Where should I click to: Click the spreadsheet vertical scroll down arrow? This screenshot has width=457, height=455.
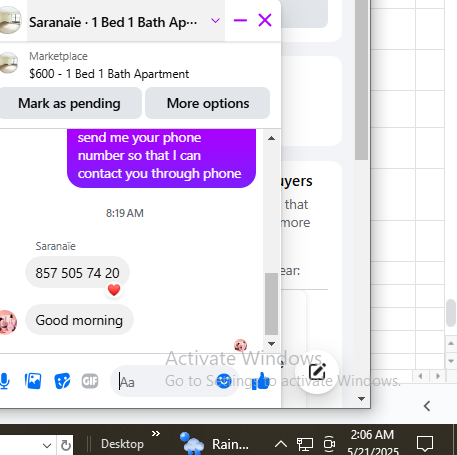[x=451, y=361]
